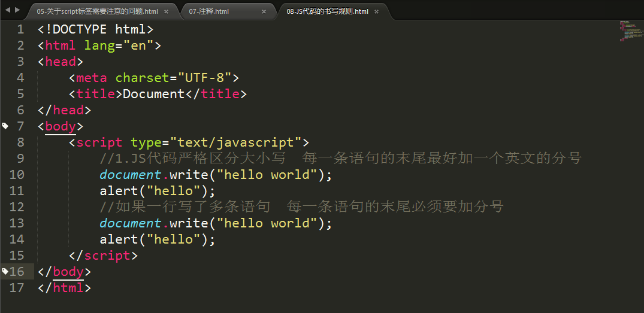Click the closing </body> tag
Screen dimensions: 644x313
[64, 272]
